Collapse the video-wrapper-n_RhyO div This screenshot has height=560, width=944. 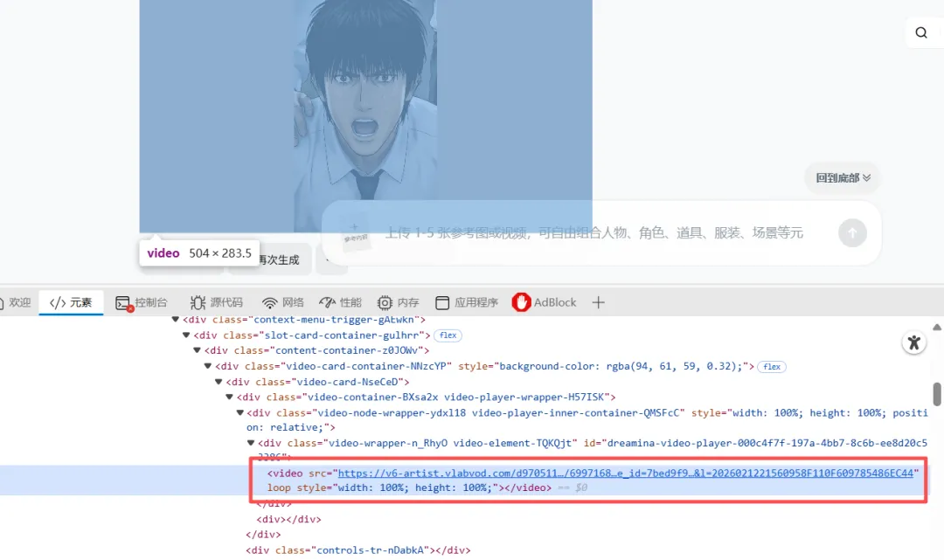251,443
